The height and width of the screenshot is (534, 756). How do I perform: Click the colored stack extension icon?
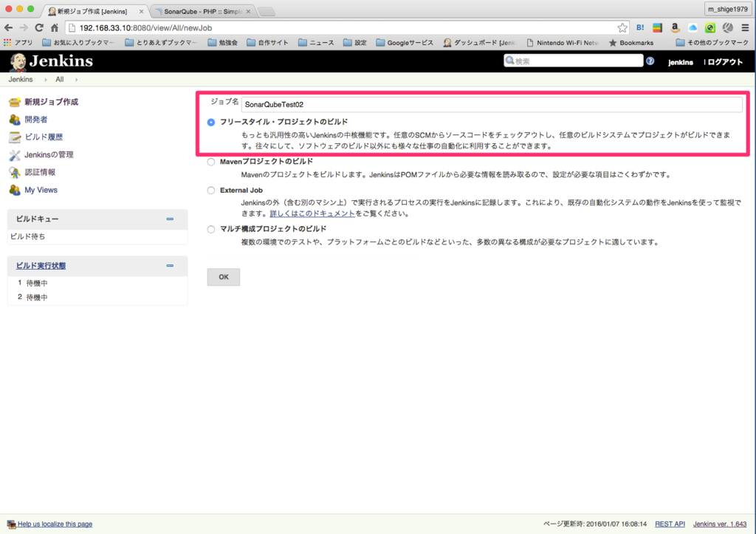tap(657, 28)
